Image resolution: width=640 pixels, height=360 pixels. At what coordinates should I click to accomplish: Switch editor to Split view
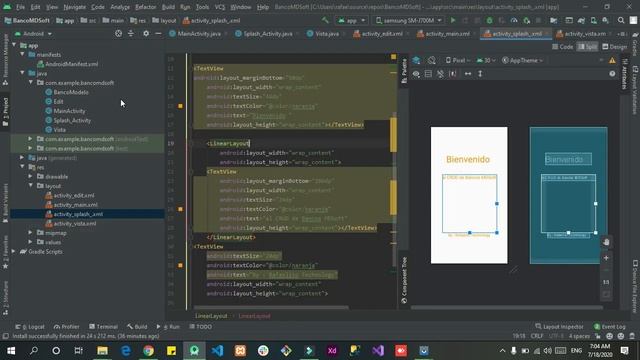pos(587,47)
